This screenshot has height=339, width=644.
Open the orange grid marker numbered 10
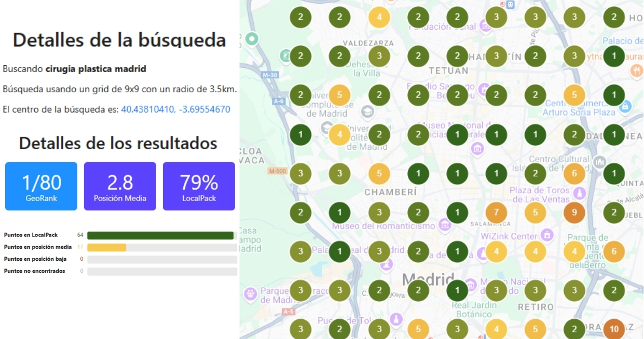click(x=614, y=329)
